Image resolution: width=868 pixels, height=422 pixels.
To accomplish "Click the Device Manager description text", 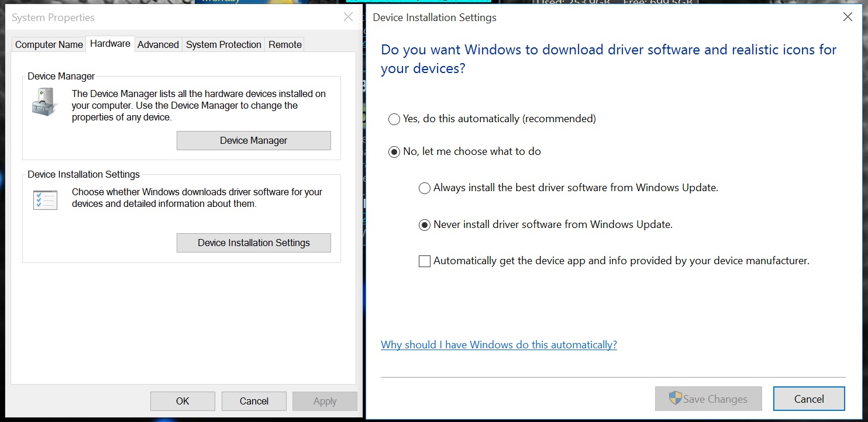I will point(199,105).
